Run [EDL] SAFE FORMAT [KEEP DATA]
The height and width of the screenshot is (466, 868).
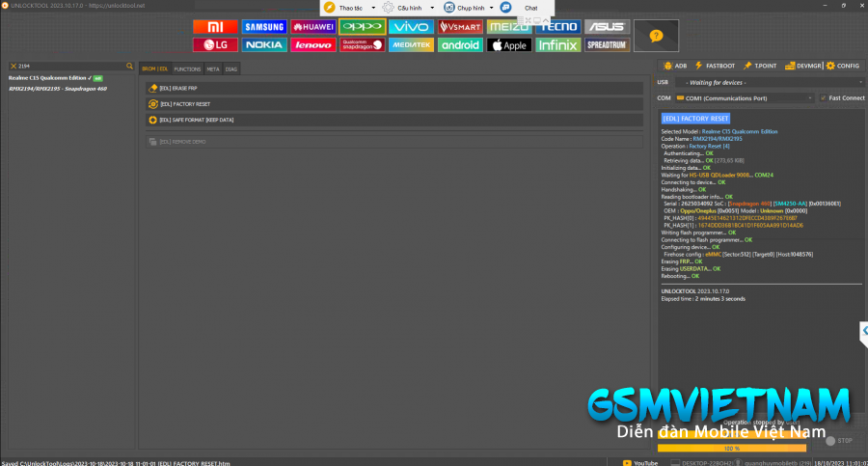394,120
